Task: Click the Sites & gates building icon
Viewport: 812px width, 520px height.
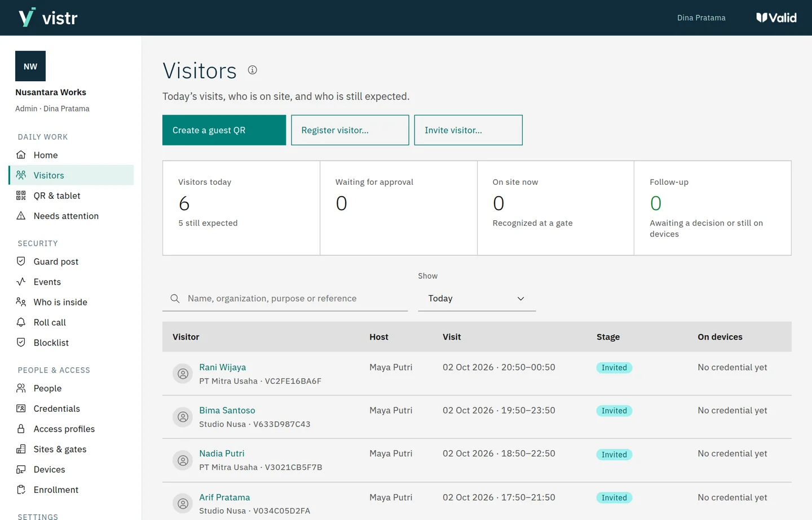Action: [21, 449]
